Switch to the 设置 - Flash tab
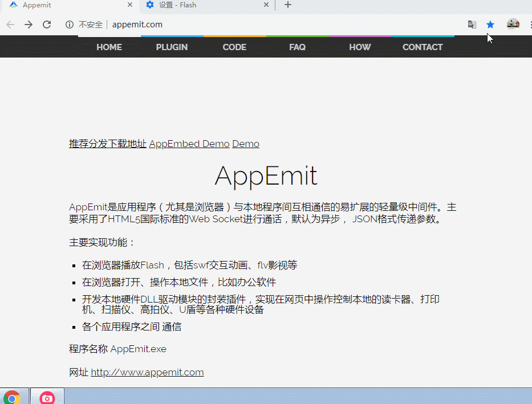Viewport: 532px width, 404px height. tap(206, 5)
